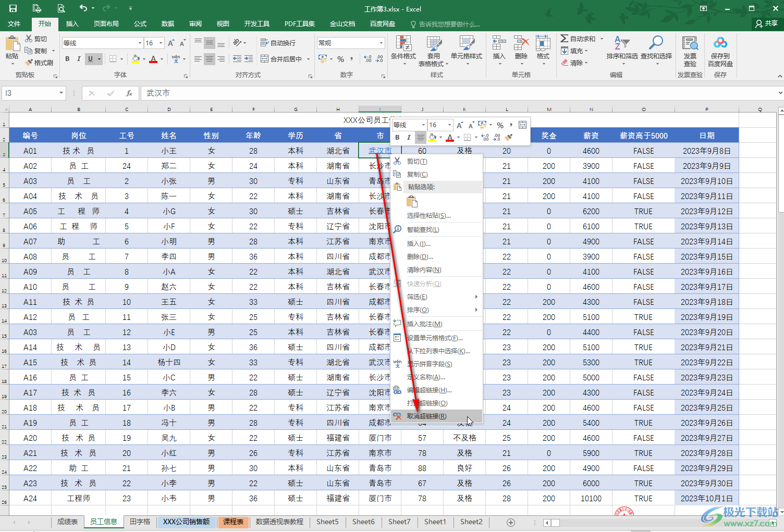This screenshot has width=784, height=532.
Task: Expand the 排序(O) submenu arrow
Action: tap(476, 310)
